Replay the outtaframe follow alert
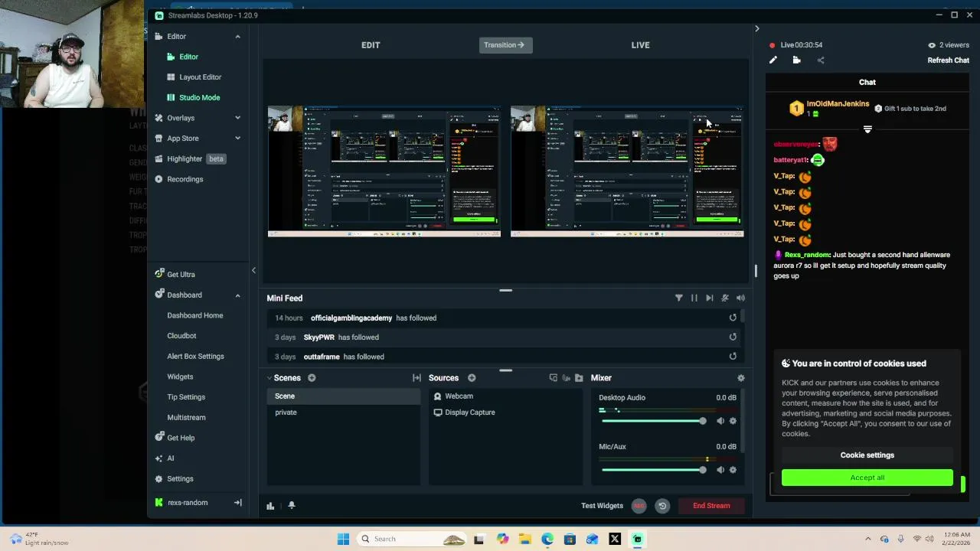980x551 pixels. tap(733, 356)
